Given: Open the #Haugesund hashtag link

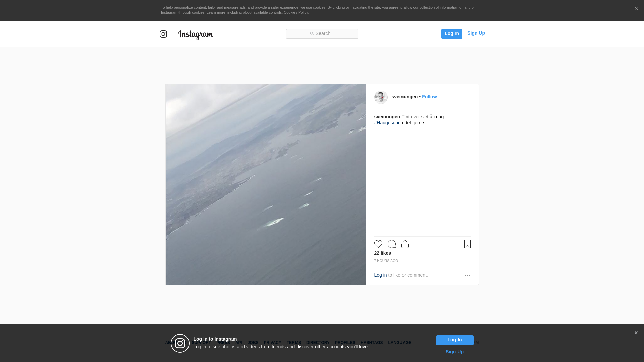Looking at the screenshot, I should point(387,123).
